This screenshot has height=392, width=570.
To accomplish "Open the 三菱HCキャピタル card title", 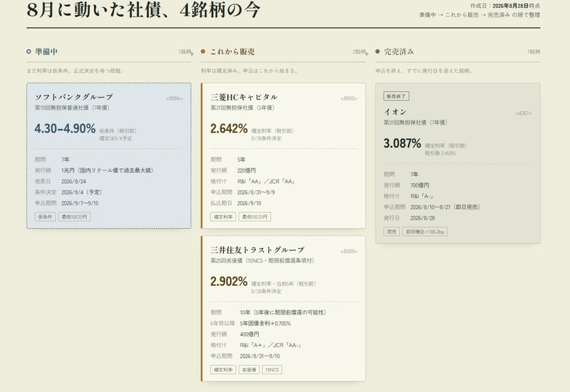I will click(244, 97).
